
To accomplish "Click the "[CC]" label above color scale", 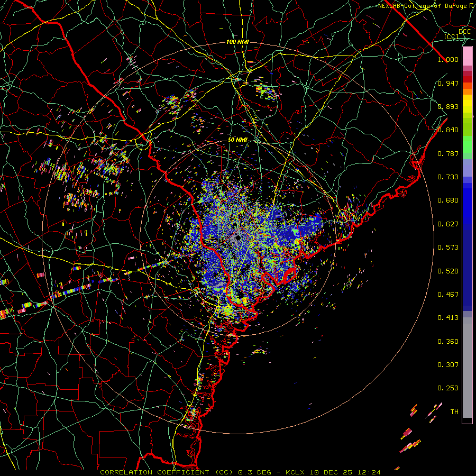I will [452, 36].
